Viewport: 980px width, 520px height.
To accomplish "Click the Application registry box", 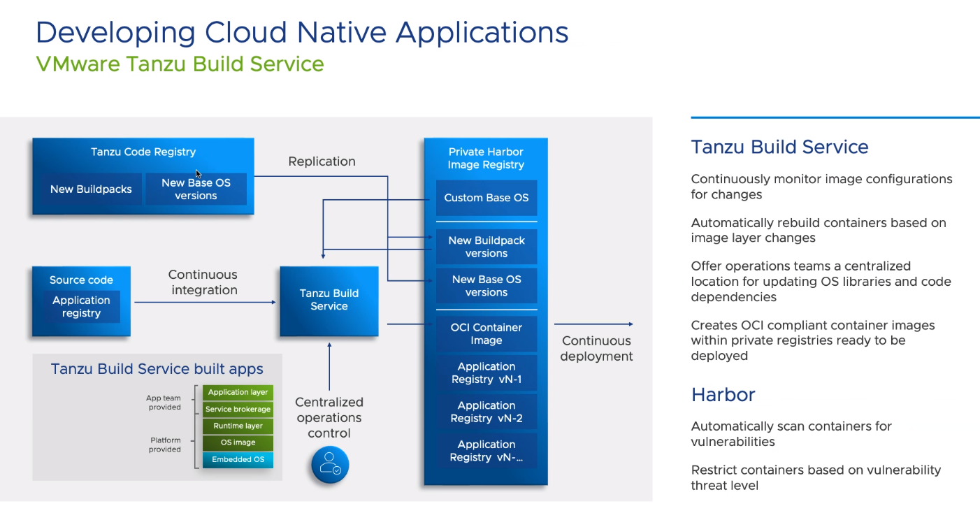I will tap(81, 307).
